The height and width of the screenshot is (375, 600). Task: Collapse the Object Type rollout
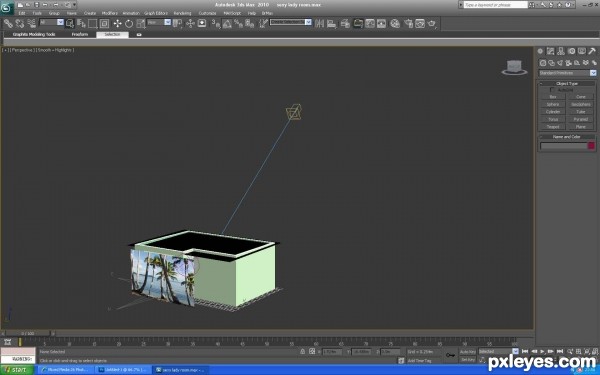[567, 83]
